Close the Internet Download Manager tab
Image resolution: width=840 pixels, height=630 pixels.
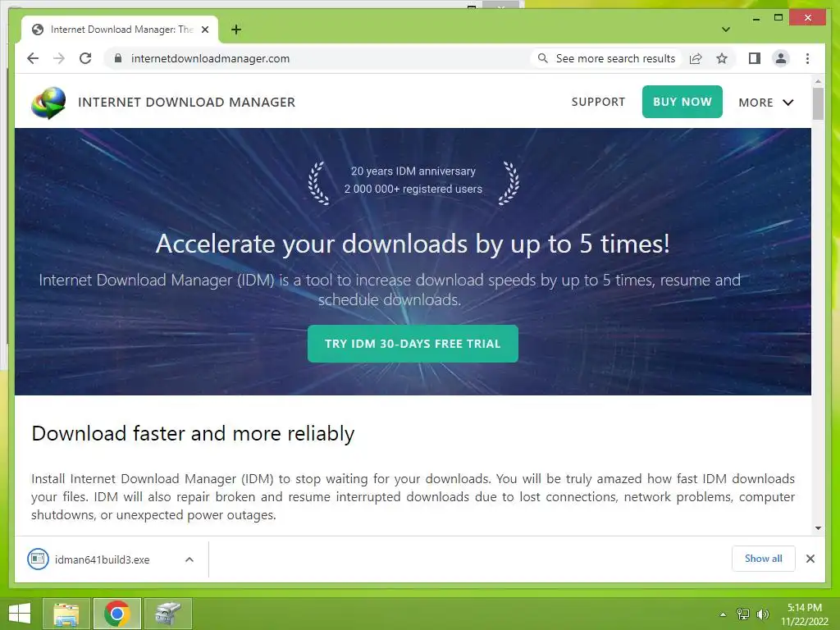204,30
